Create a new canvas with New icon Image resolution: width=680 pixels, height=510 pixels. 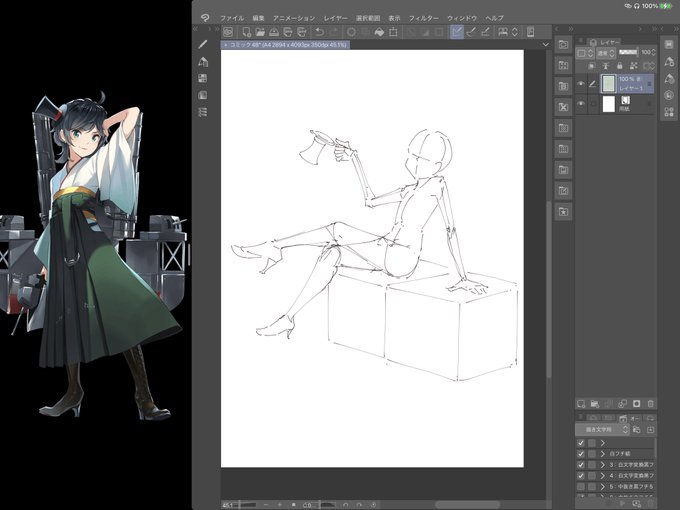coord(247,32)
